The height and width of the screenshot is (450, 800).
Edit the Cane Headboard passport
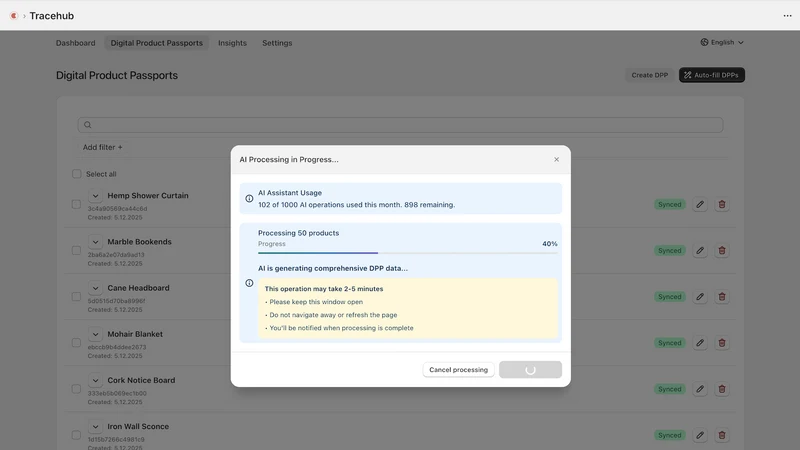pyautogui.click(x=700, y=297)
